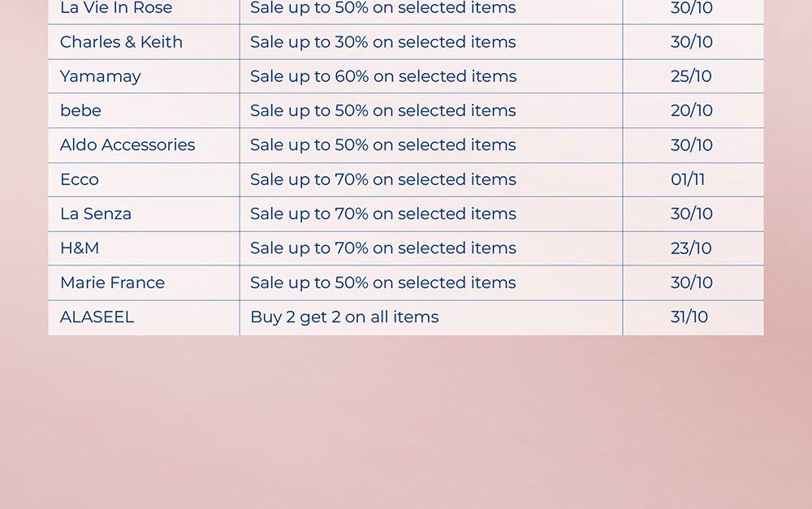Click the Marie France brand name
Image resolution: width=812 pixels, height=509 pixels.
[x=112, y=283]
